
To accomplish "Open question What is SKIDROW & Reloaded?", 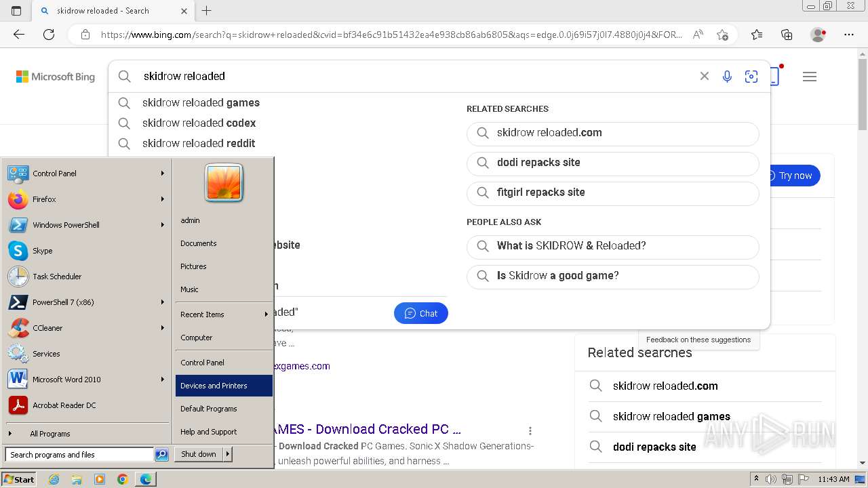I will 613,246.
